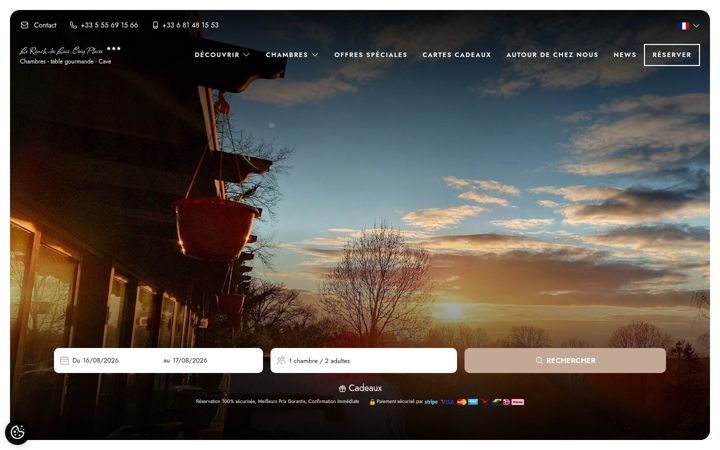Open the 1 chambre / 2 adultes selector
The image size is (720, 450).
pos(364,360)
